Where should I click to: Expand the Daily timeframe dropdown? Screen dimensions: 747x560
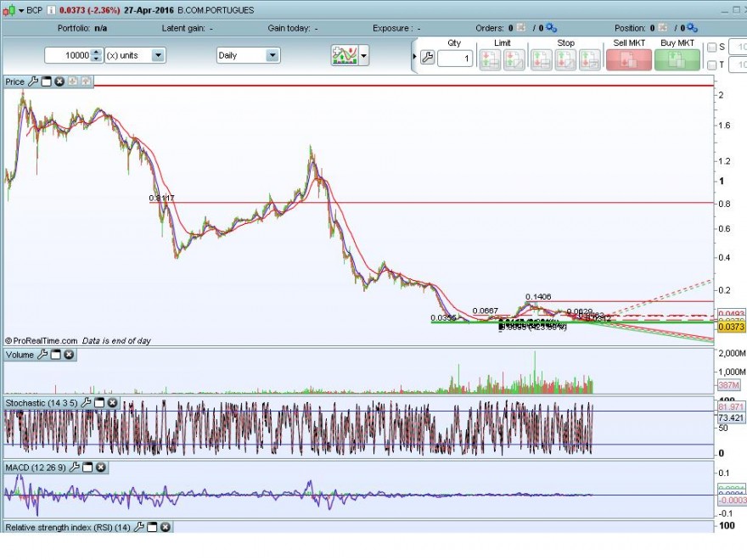[x=272, y=55]
